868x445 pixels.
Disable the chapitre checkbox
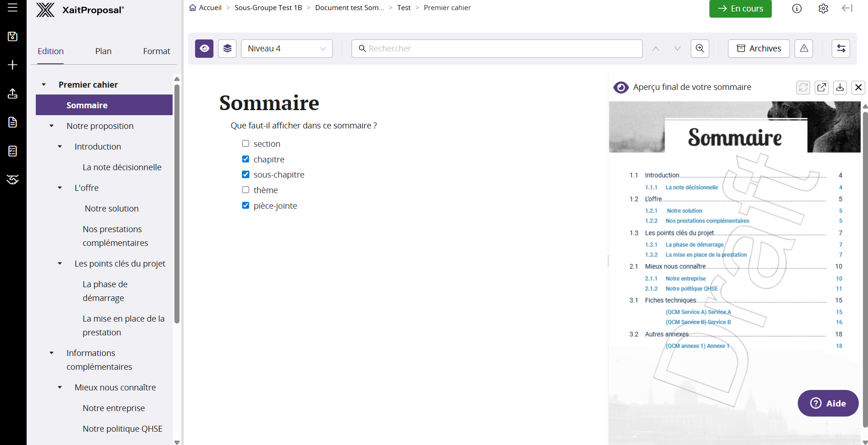246,159
